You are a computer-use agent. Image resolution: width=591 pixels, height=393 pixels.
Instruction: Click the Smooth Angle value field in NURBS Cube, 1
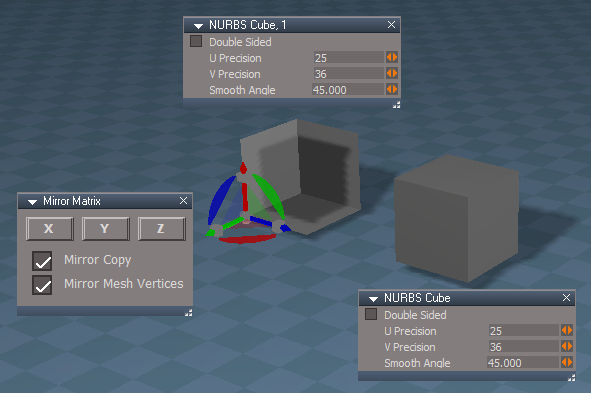[x=348, y=90]
